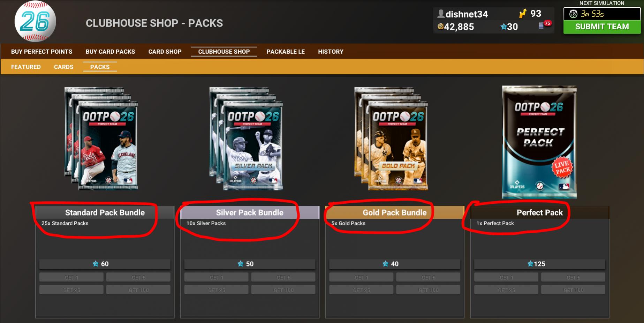Open the Packable LE tab

286,52
